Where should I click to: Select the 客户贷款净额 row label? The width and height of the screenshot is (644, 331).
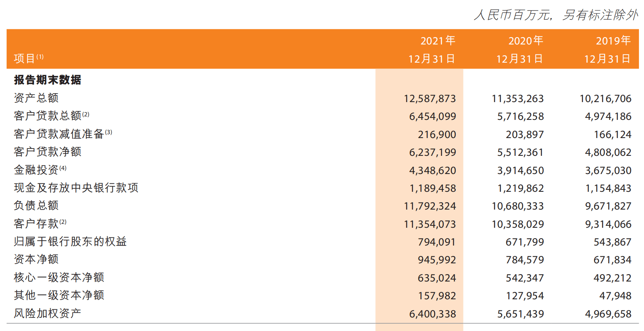48,152
